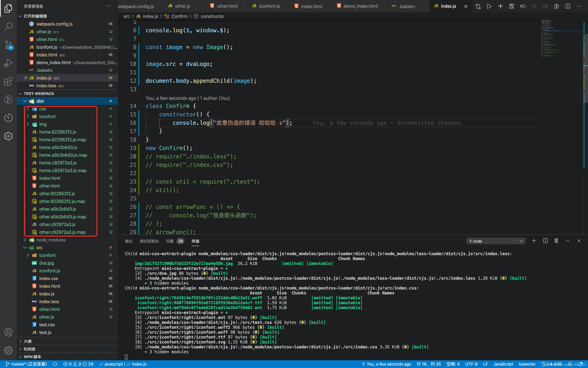The width and height of the screenshot is (588, 368).
Task: Close the index.js editor tab
Action: click(x=465, y=6)
